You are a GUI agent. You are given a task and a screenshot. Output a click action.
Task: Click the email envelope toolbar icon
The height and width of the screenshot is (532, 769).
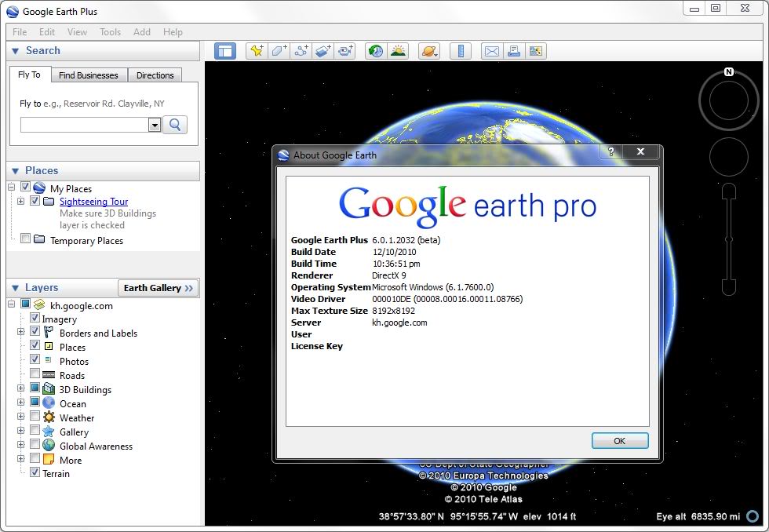[492, 51]
